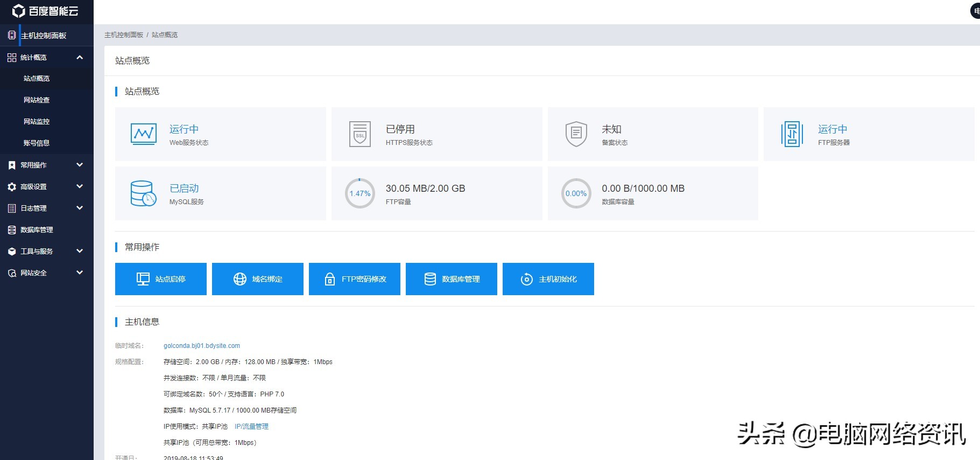Open 网站检查 in the sidebar
Image resolution: width=980 pixels, height=460 pixels.
coord(37,100)
